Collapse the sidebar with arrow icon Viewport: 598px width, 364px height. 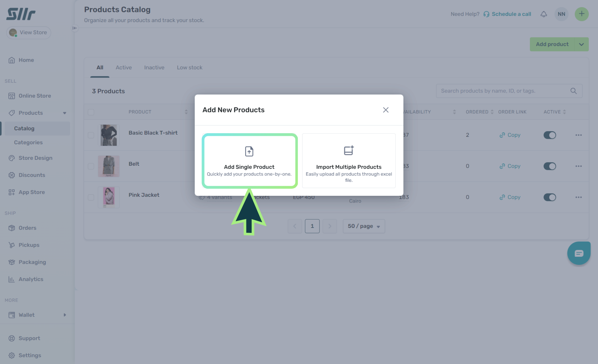74,28
